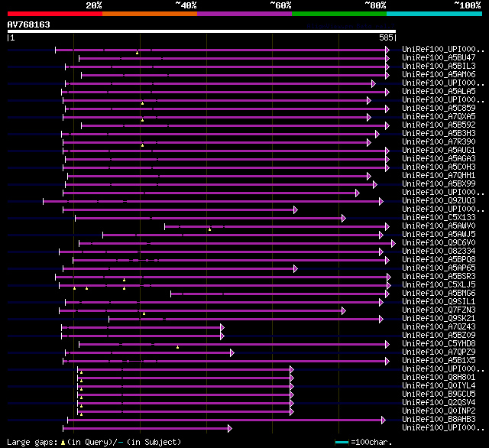Pick the UniRef100_C5XLJ5 label
The height and width of the screenshot is (448, 489).
pyautogui.click(x=439, y=285)
